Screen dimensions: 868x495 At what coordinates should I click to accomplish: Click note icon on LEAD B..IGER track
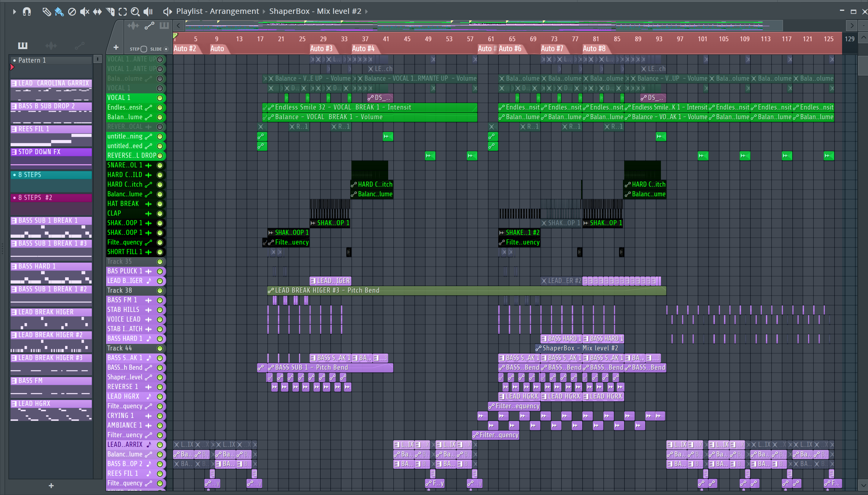[148, 281]
